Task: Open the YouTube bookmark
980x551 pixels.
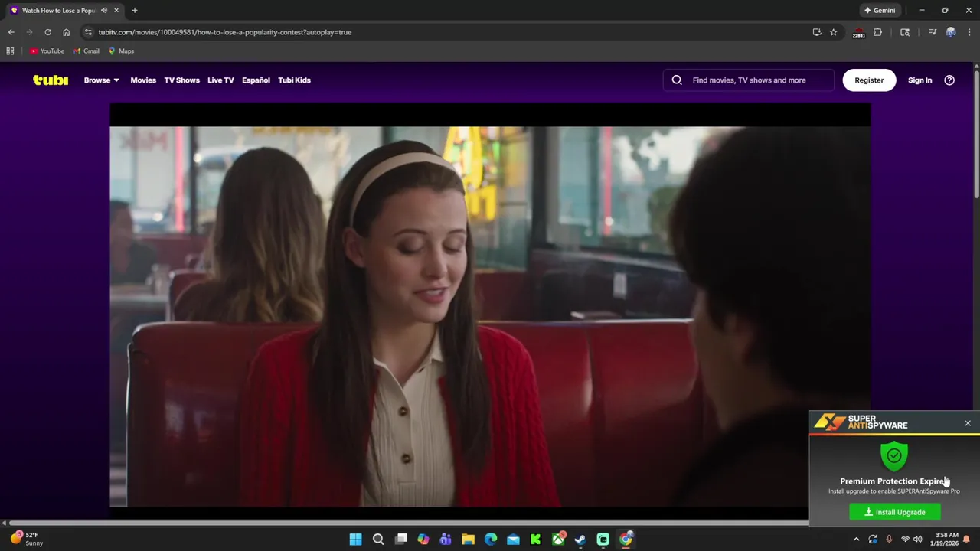Action: coord(47,51)
